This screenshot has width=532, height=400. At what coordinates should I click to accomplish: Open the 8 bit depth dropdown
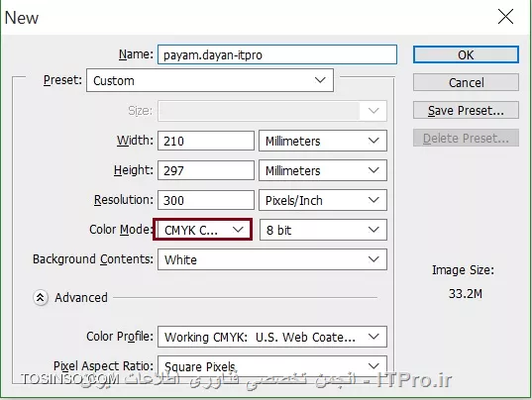(x=323, y=230)
